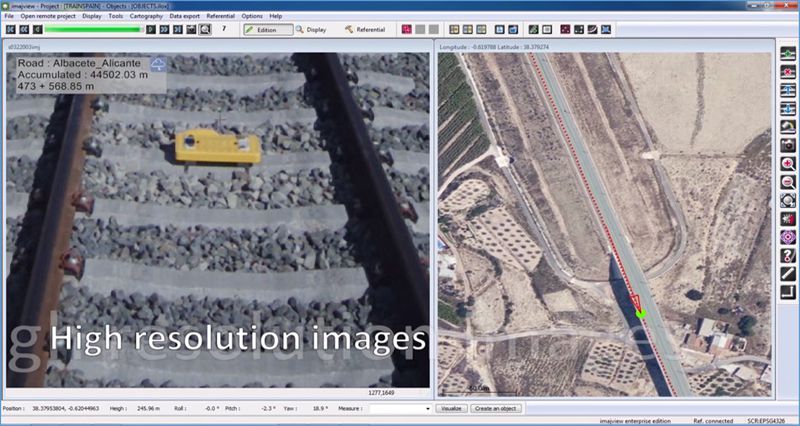Click the SCR:EPSG4326 status entry

(x=764, y=421)
